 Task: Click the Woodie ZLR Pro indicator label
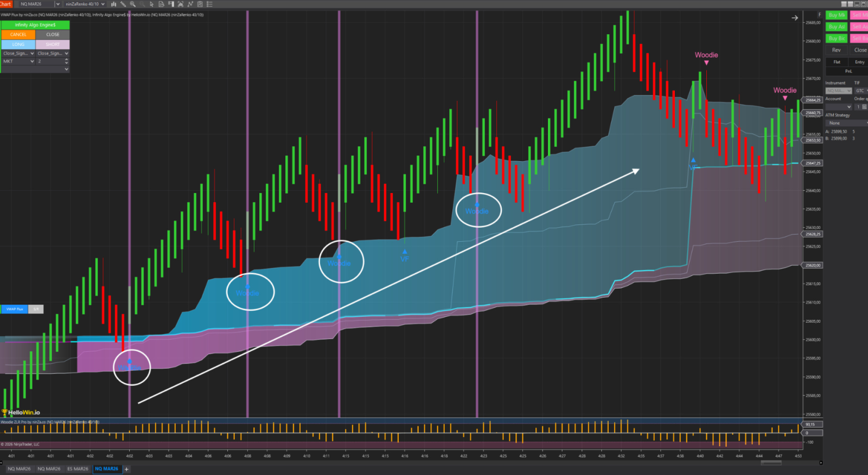click(50, 422)
